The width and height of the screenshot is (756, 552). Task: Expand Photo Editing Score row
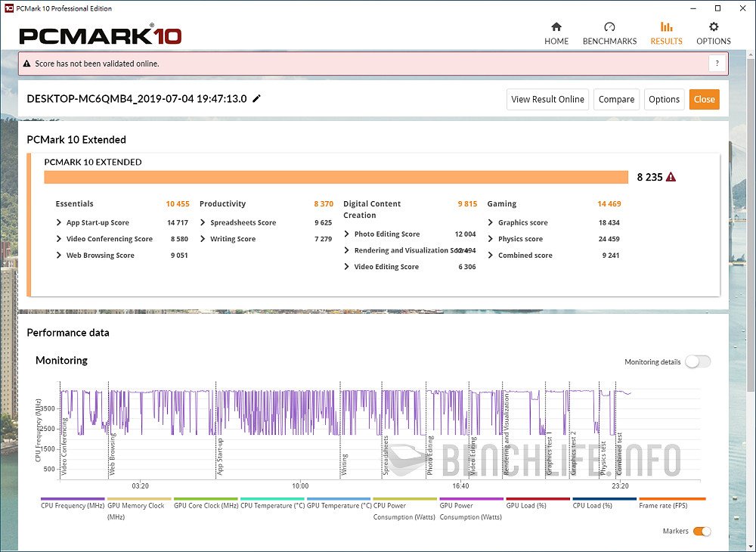[x=346, y=234]
